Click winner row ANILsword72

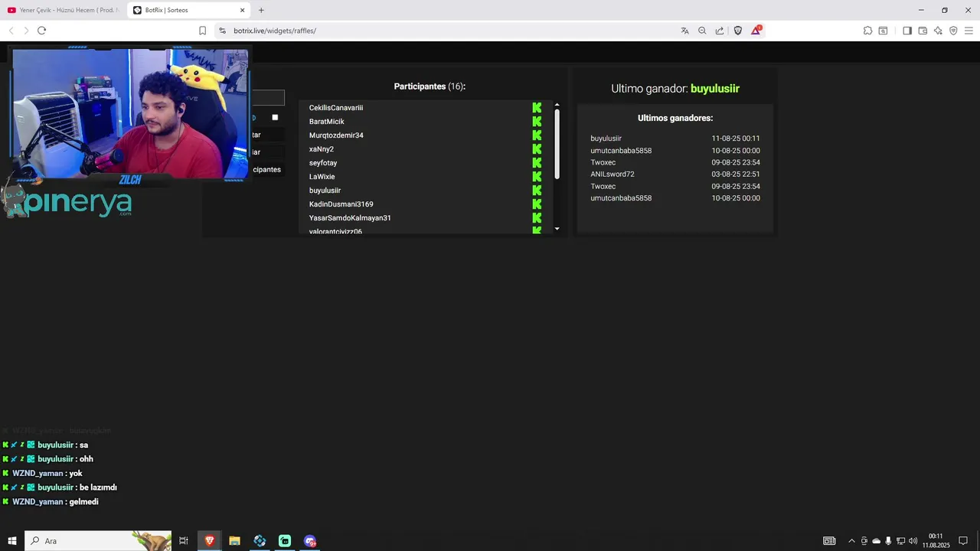pyautogui.click(x=675, y=174)
